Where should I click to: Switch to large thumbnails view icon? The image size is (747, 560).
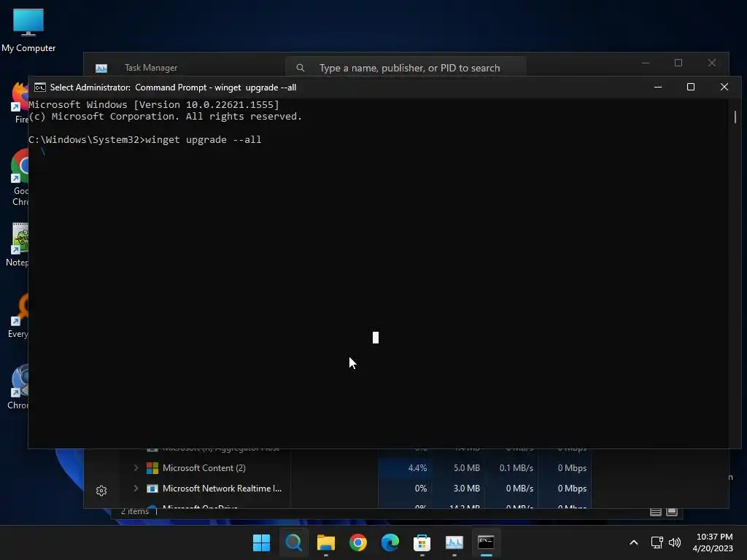pyautogui.click(x=672, y=512)
